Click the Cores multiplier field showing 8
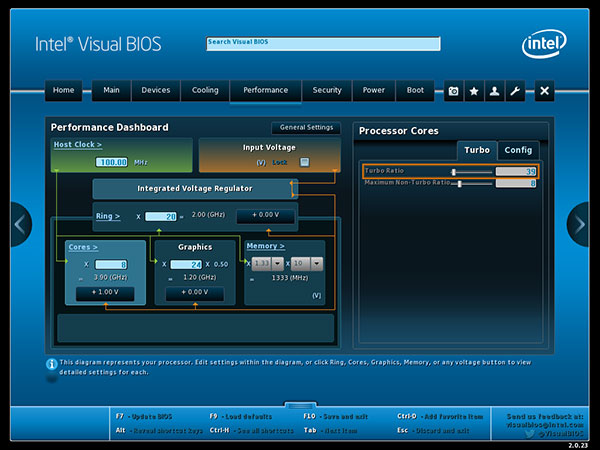The image size is (600, 450). point(111,264)
